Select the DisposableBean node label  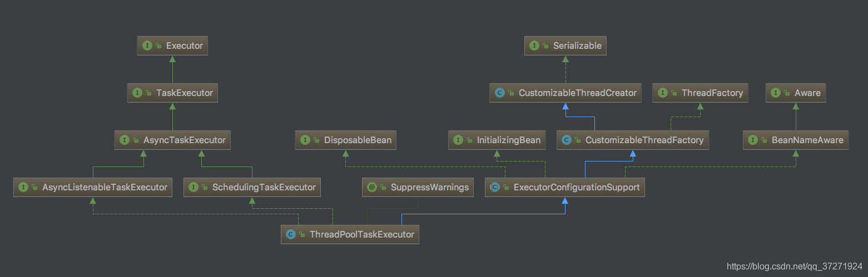coord(358,140)
